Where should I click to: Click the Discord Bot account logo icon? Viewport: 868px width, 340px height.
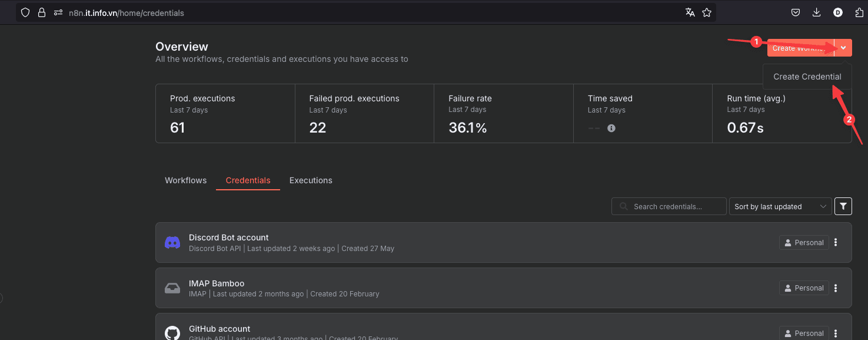click(x=172, y=242)
